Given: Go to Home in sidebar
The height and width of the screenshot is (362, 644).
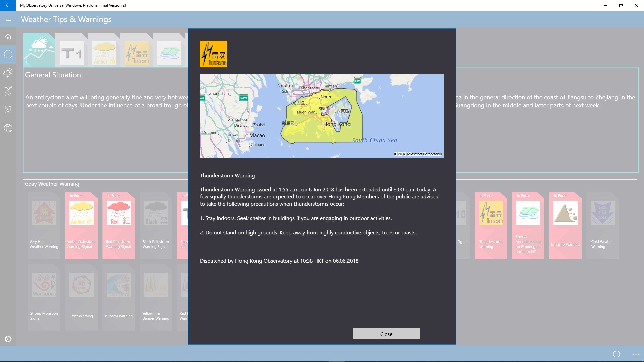Looking at the screenshot, I should click(8, 37).
